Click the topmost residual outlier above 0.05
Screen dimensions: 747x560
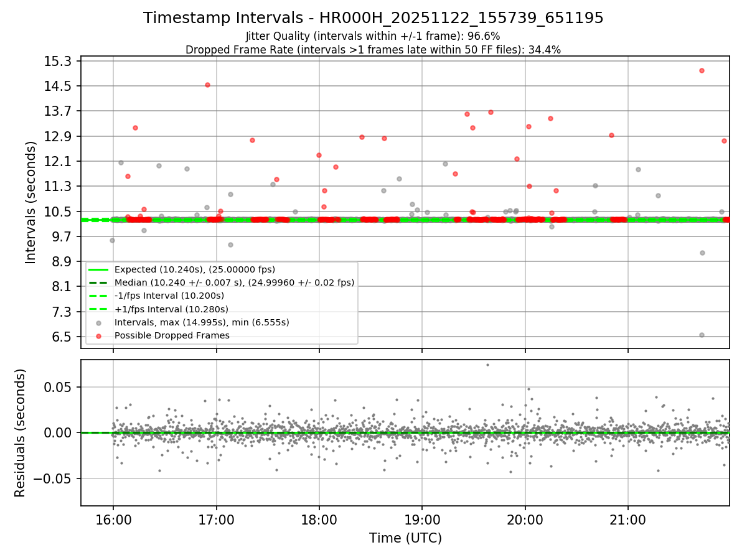[x=487, y=365]
